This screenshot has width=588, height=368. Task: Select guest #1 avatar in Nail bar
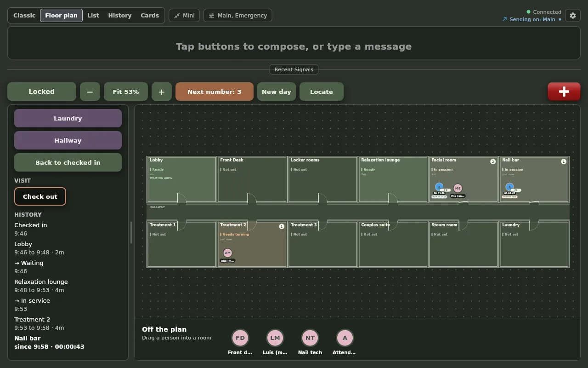click(509, 187)
